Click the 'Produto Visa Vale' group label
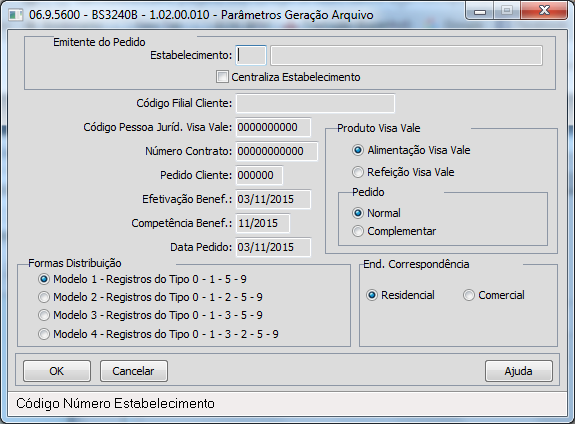Viewport: 575px width, 424px height. (379, 128)
